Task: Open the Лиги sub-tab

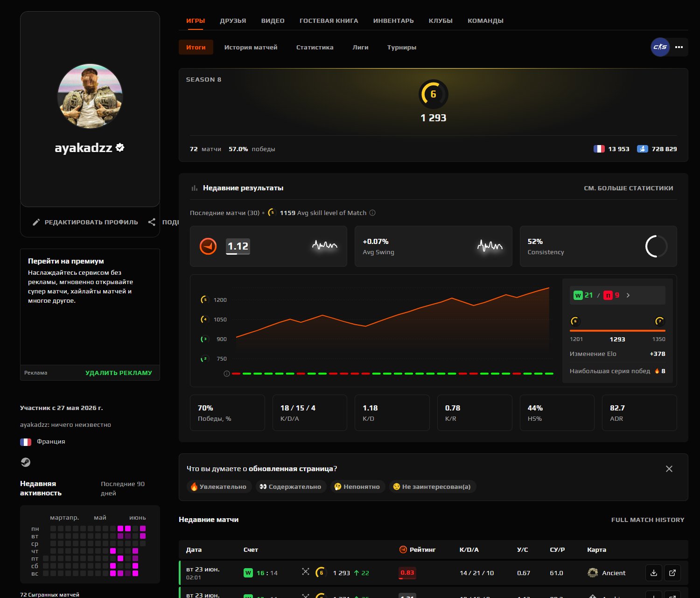Action: (360, 47)
